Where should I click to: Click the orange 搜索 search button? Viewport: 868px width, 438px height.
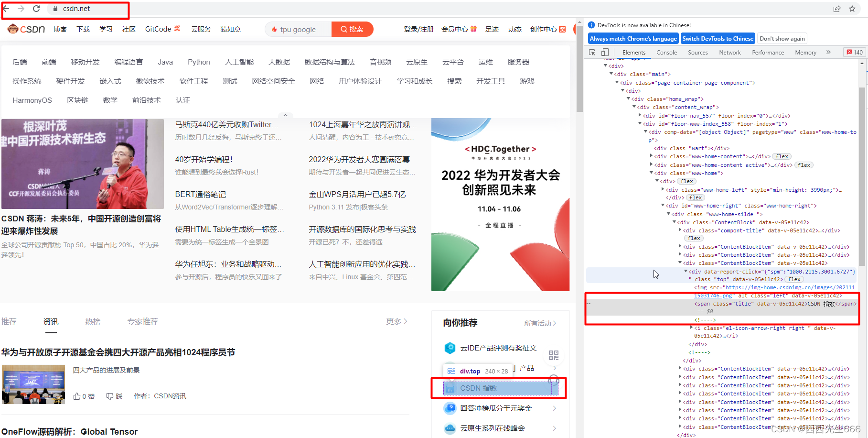352,29
